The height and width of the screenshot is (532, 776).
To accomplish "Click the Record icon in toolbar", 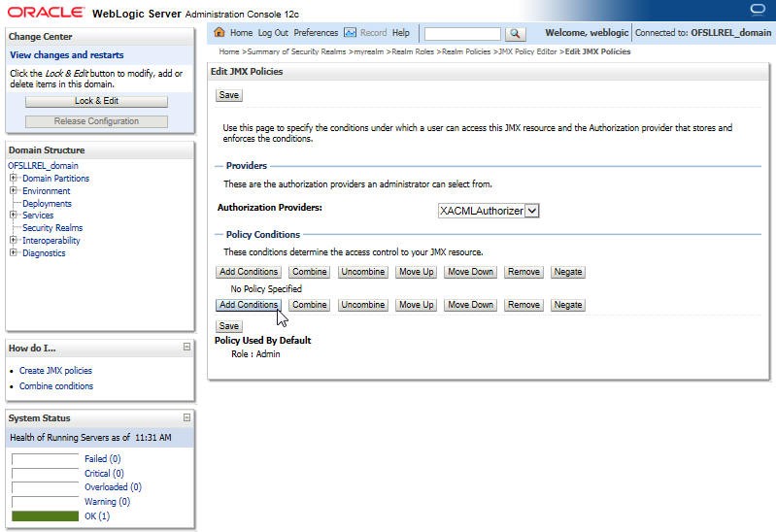I will [x=350, y=33].
